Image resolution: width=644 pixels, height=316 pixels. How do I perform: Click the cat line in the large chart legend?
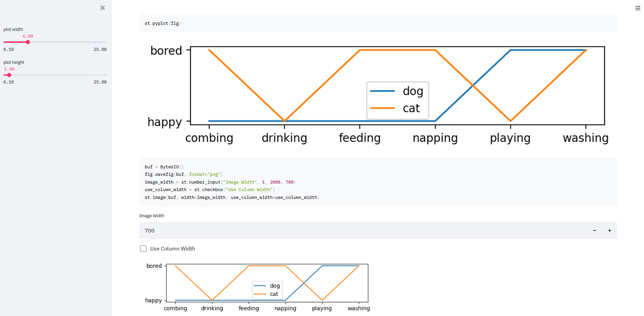[x=383, y=108]
